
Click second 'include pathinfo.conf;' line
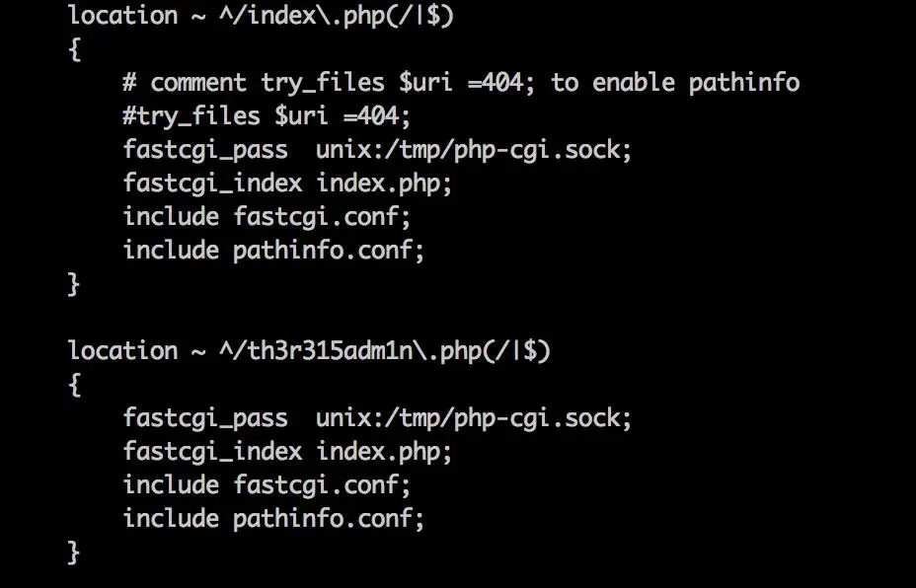click(273, 519)
